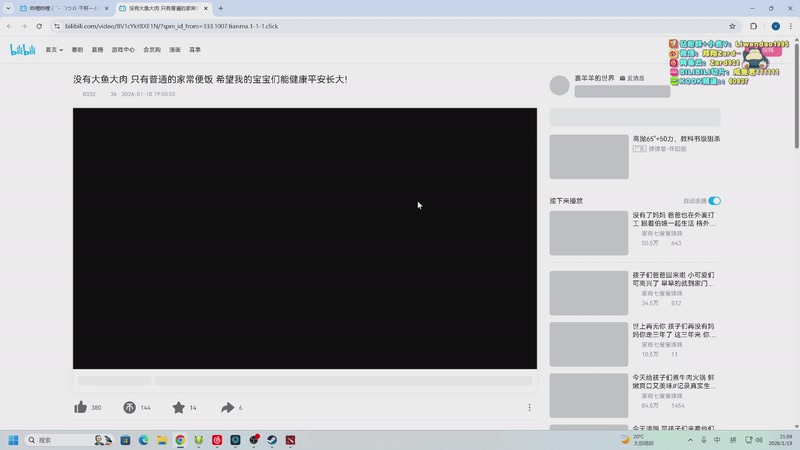Open recommended video 没有了妈妈 爸爸也在外面打工

[673, 219]
